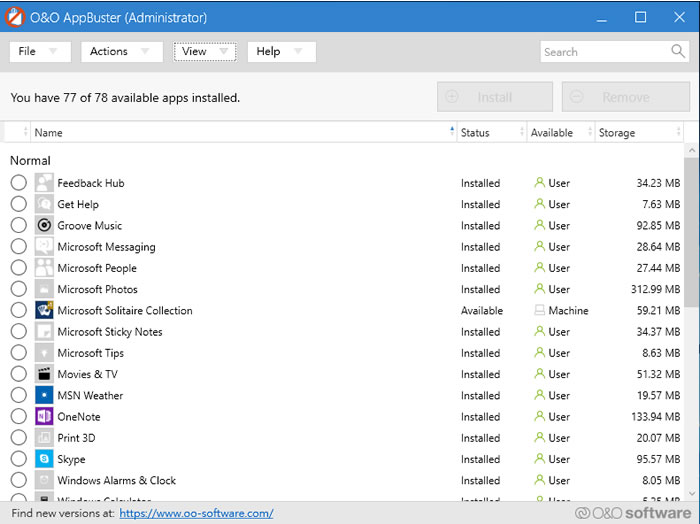Image resolution: width=700 pixels, height=524 pixels.
Task: Click the Groove Music app icon
Action: pyautogui.click(x=44, y=225)
